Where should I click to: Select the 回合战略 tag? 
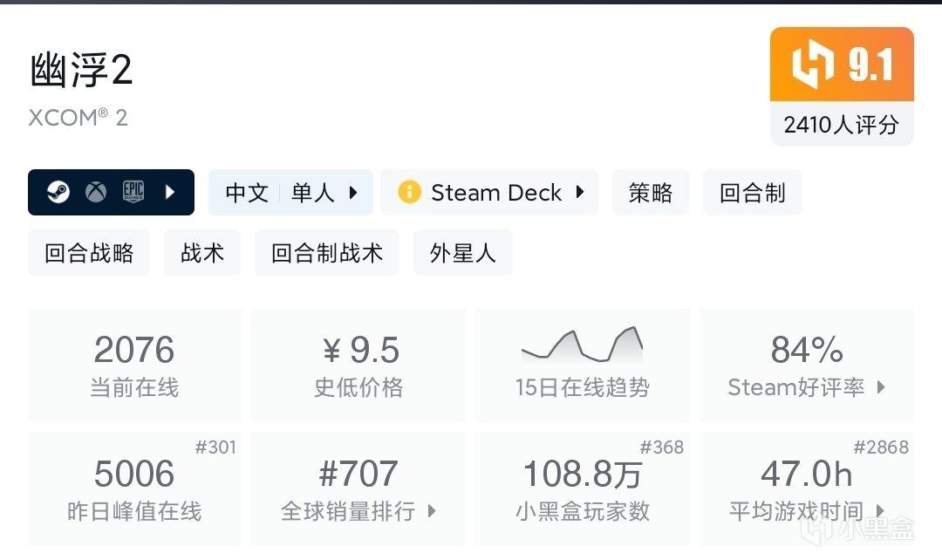[x=89, y=253]
